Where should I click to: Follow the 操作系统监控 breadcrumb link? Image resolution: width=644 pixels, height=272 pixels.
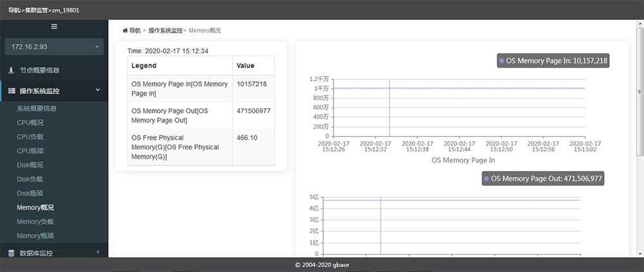(165, 30)
